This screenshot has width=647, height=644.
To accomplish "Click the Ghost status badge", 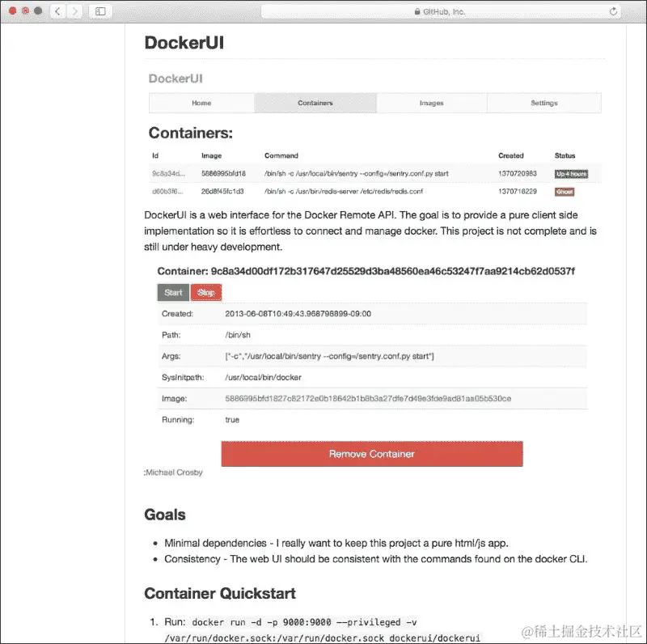I will 564,192.
